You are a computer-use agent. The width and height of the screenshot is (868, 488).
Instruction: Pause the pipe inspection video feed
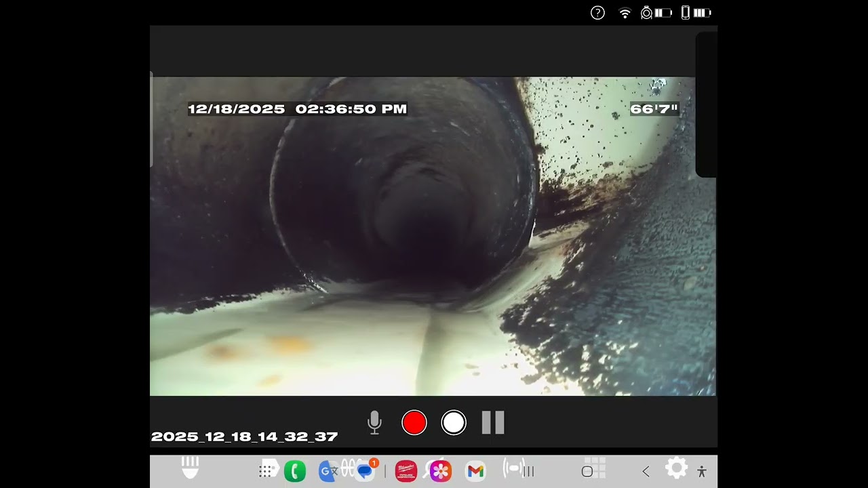coord(493,422)
